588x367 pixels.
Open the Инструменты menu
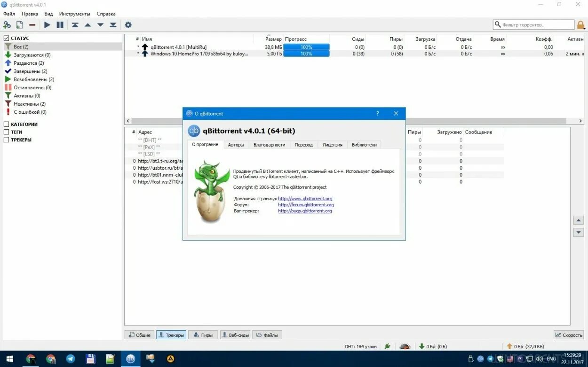(x=74, y=14)
